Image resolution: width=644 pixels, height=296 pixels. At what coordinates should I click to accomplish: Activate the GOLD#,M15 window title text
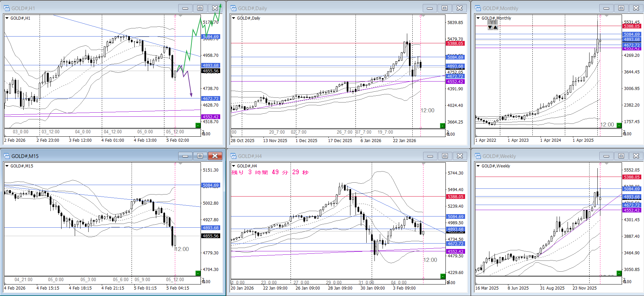(x=25, y=156)
